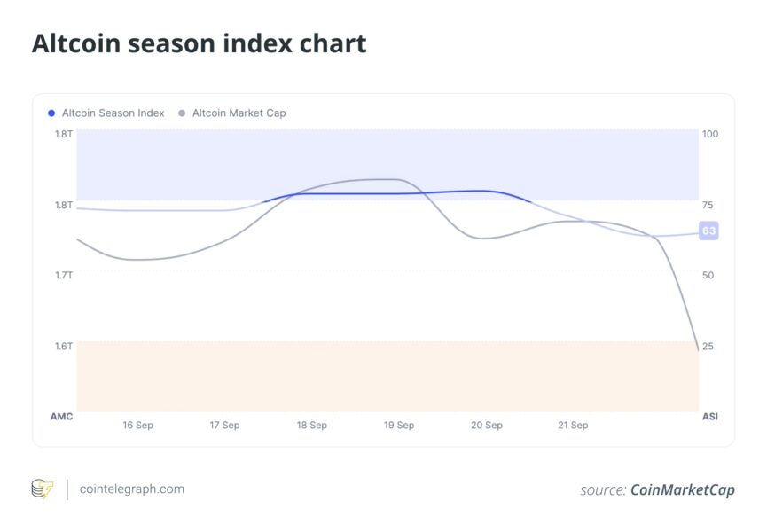Select the 21 Sep date marker
This screenshot has height=532, width=767.
(x=573, y=426)
